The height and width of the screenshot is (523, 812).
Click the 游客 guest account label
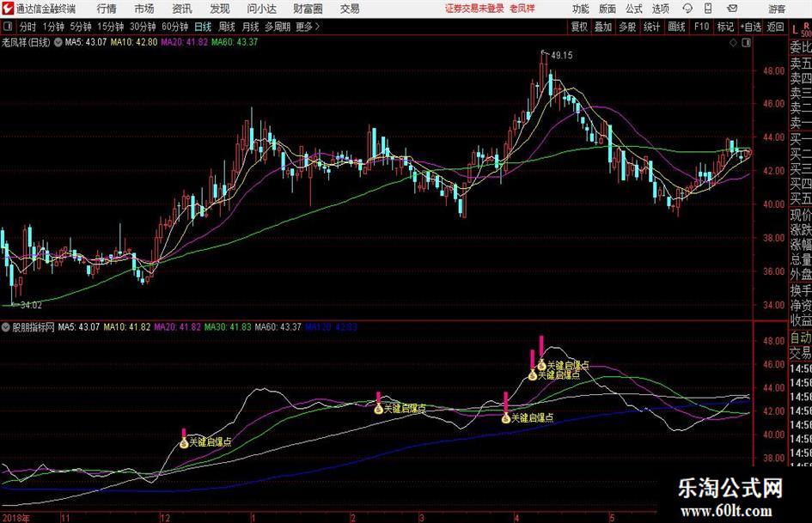[x=777, y=9]
